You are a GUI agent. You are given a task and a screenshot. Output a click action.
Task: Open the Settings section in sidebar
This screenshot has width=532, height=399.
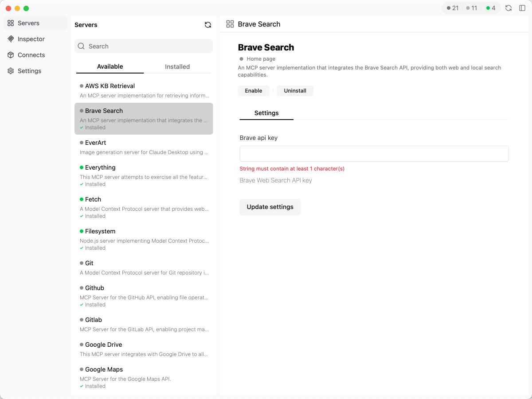(35, 71)
